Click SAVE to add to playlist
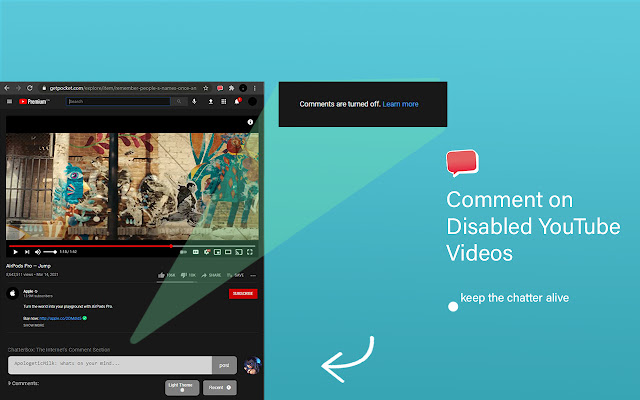This screenshot has height=400, width=640. point(236,276)
